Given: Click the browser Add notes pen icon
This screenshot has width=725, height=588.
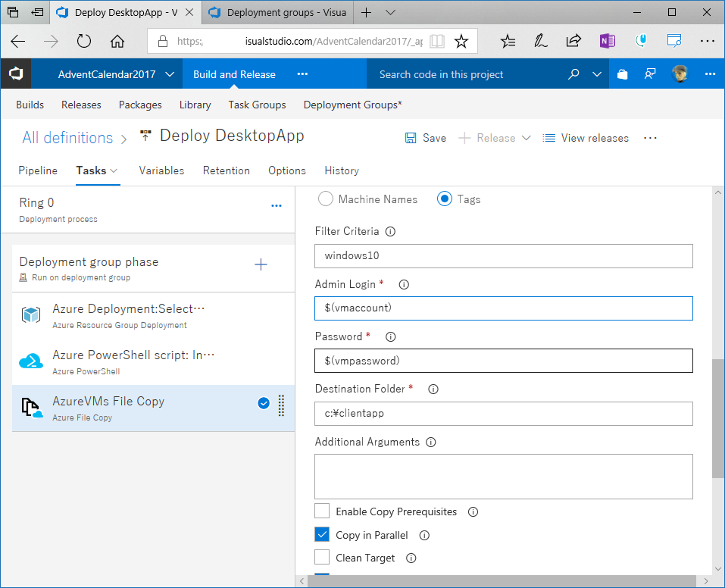Looking at the screenshot, I should [540, 41].
